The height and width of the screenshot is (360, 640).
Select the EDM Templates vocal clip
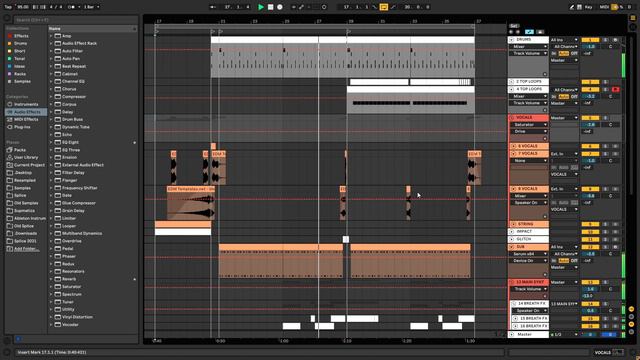[191, 189]
